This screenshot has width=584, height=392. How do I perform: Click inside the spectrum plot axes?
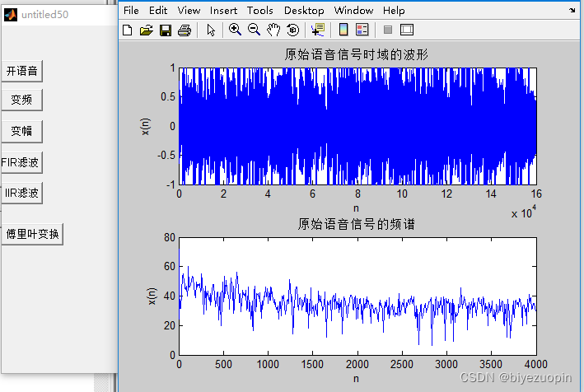[x=357, y=296]
